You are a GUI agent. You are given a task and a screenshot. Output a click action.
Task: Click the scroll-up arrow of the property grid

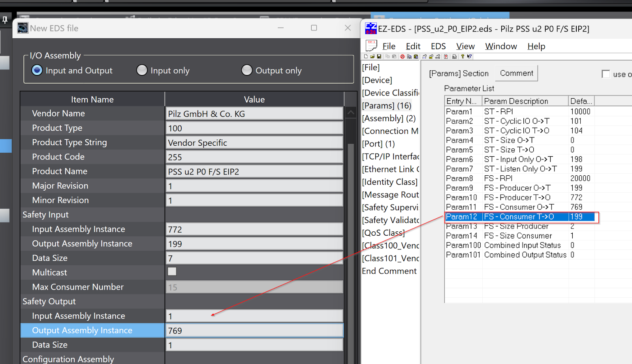pos(351,113)
